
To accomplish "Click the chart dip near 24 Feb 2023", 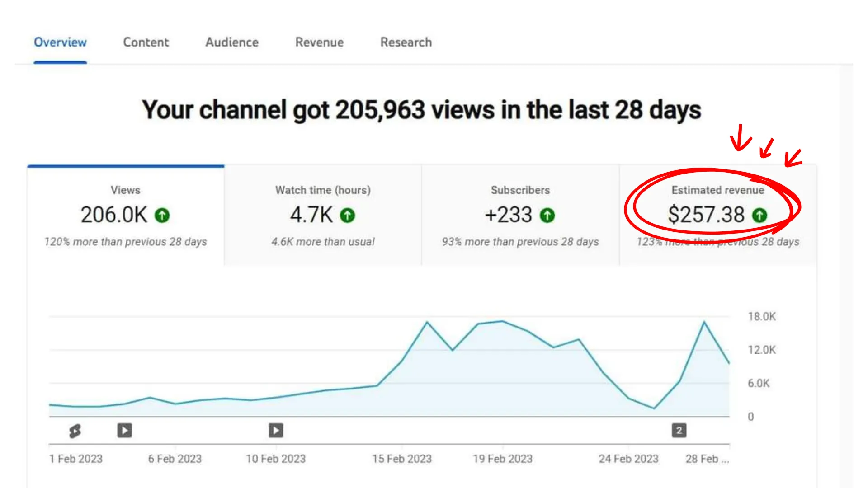I will [654, 408].
